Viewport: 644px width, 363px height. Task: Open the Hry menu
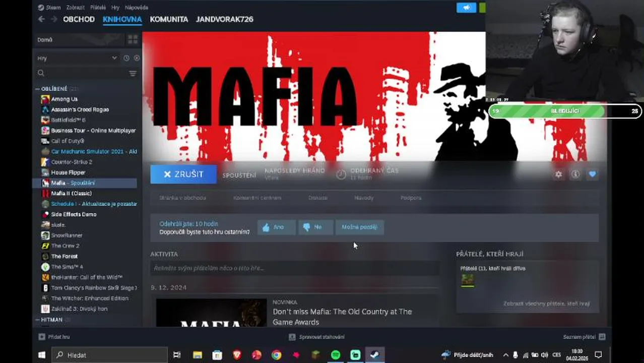(x=115, y=8)
